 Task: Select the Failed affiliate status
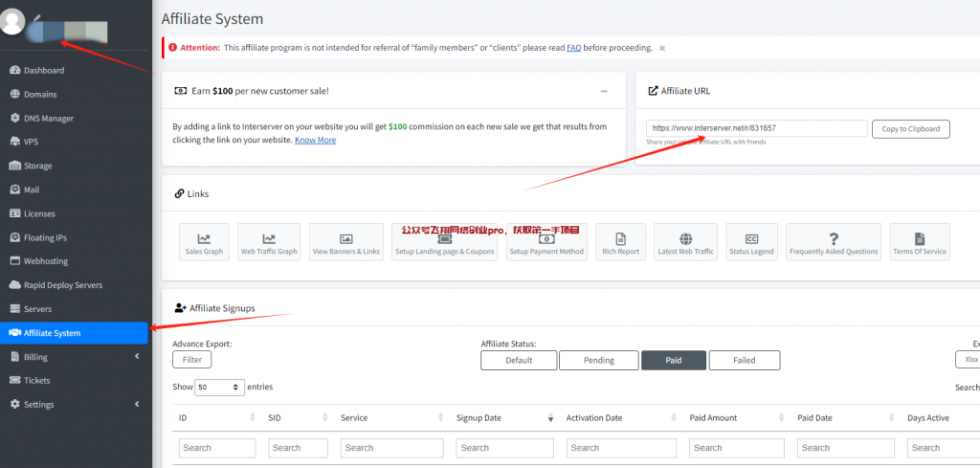pos(744,360)
